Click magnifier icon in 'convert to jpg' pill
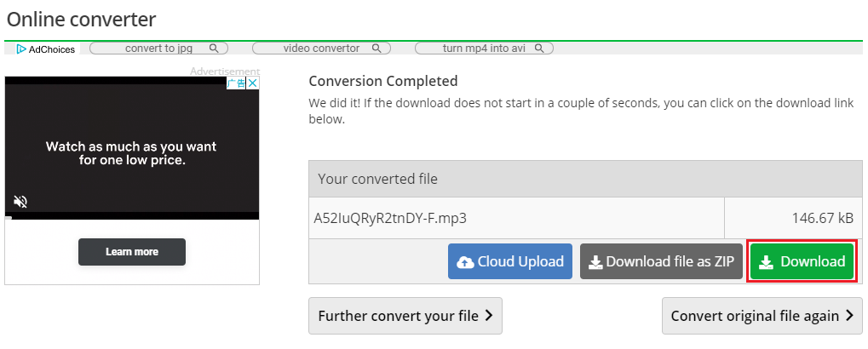868x349 pixels. [x=215, y=49]
